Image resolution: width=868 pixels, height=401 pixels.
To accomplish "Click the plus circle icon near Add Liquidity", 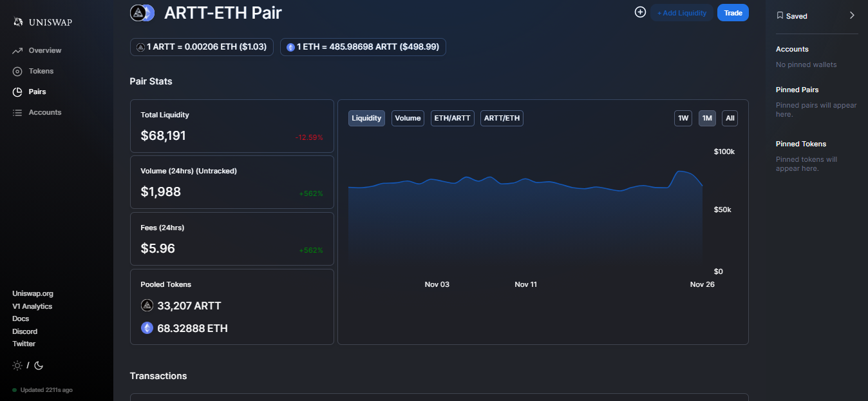I will click(640, 12).
